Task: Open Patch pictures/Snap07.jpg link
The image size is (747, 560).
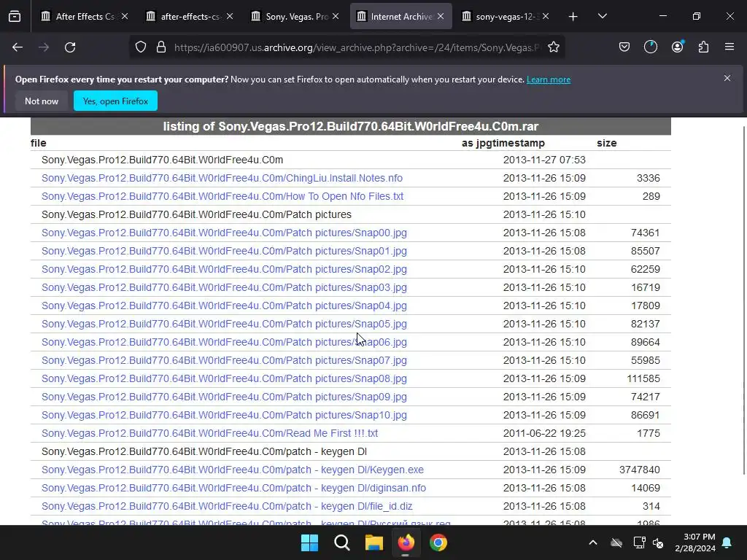Action: tap(224, 360)
